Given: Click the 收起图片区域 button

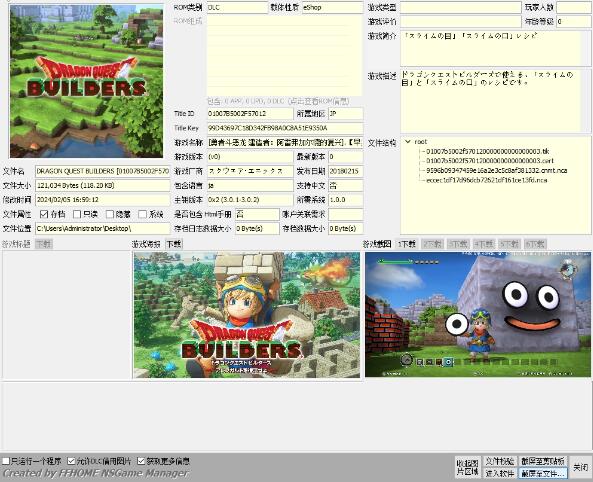Looking at the screenshot, I should pos(467,467).
